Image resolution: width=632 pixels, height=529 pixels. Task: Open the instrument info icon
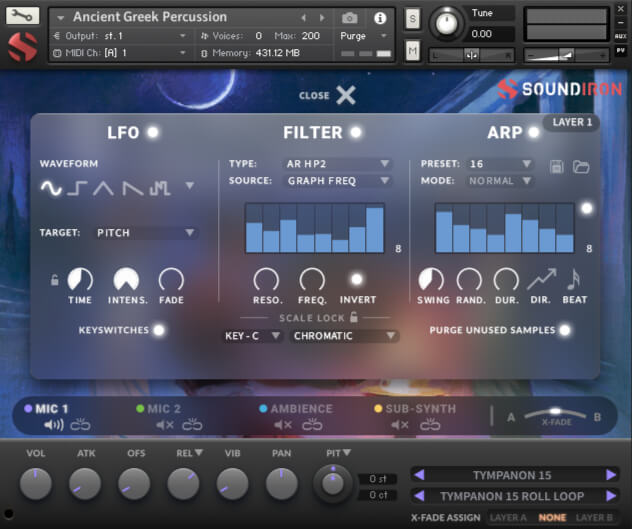point(380,18)
